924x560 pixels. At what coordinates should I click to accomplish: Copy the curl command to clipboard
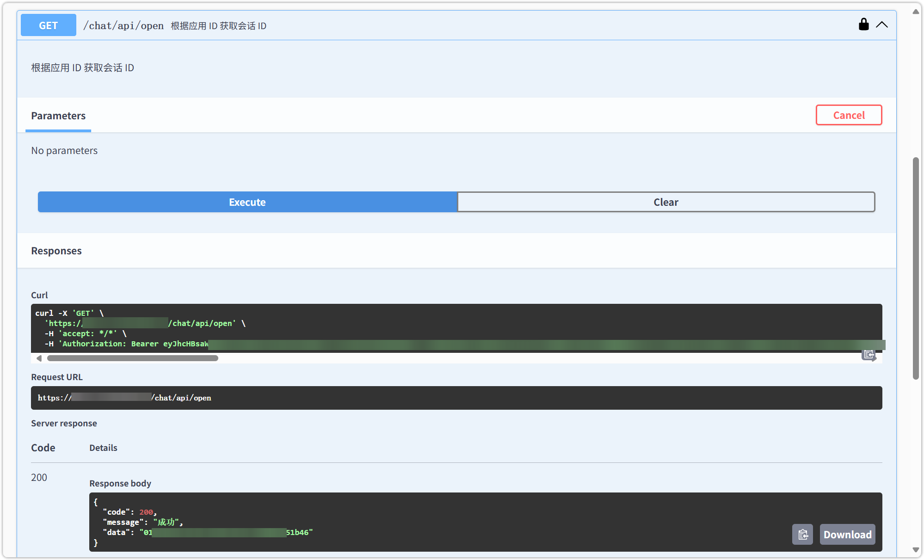[x=869, y=355]
